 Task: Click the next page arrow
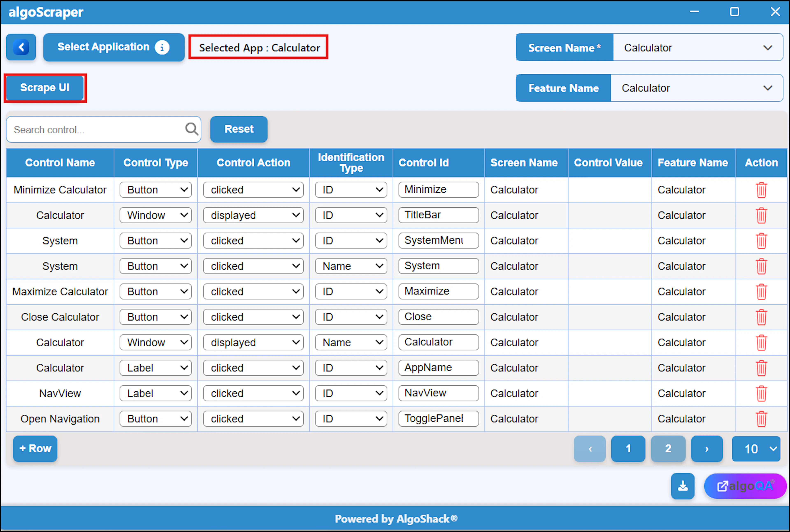click(707, 449)
